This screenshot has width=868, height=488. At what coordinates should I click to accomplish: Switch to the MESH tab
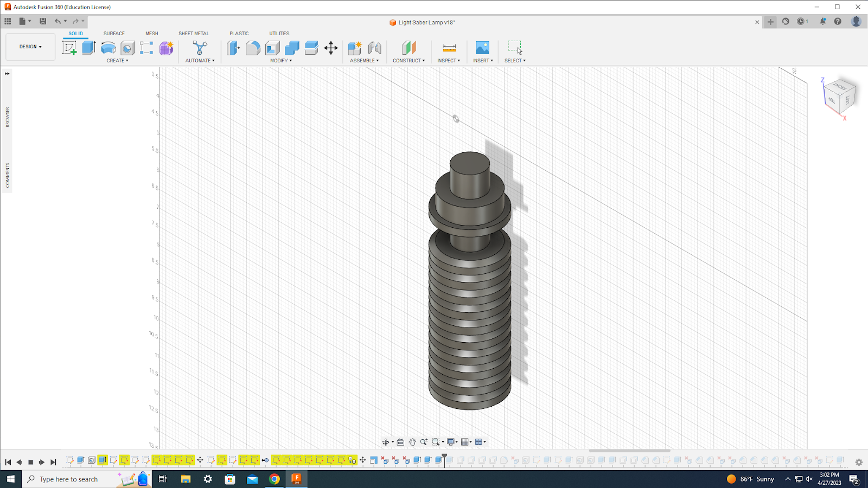152,34
